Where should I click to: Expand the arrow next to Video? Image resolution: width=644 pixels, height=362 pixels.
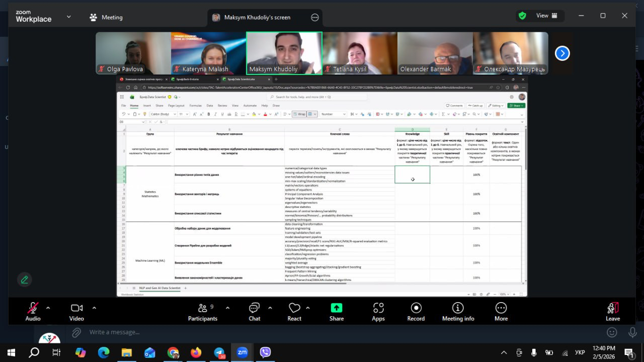(x=94, y=308)
